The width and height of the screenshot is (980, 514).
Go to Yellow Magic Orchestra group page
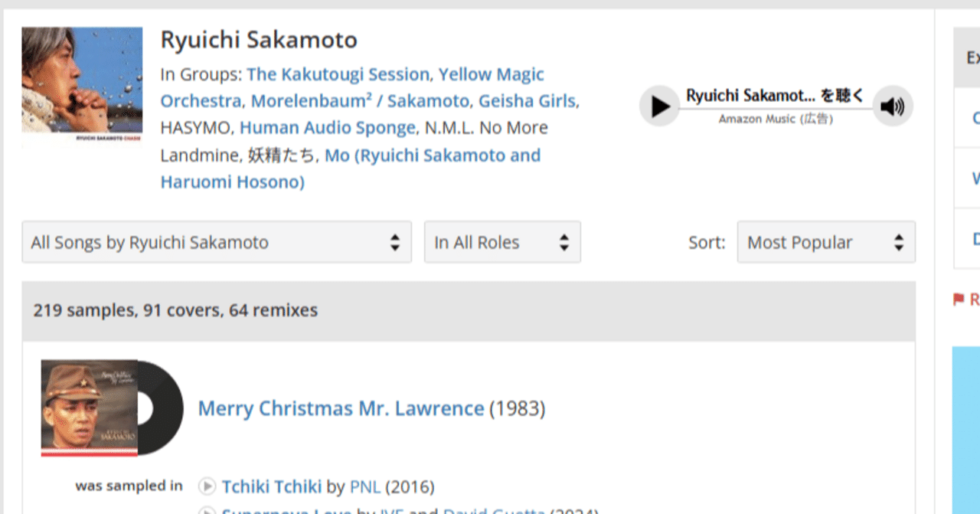point(491,74)
